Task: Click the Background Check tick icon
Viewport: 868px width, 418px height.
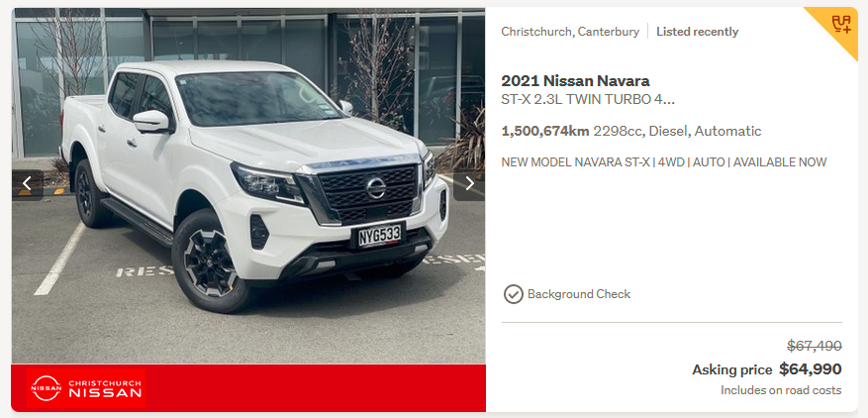Action: (513, 294)
